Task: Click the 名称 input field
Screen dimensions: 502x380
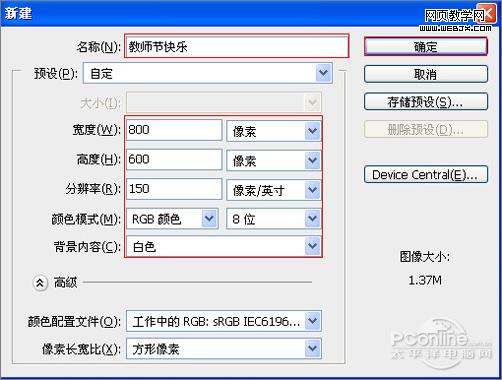Action: coord(237,46)
